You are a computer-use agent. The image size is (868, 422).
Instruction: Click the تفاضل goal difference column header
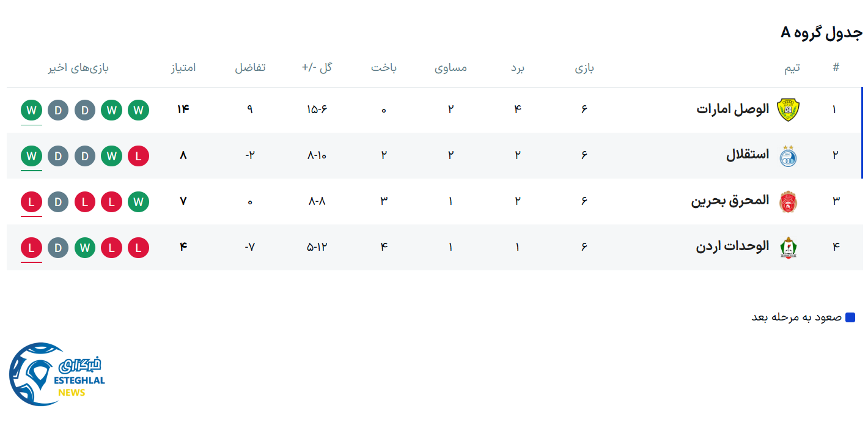point(250,68)
